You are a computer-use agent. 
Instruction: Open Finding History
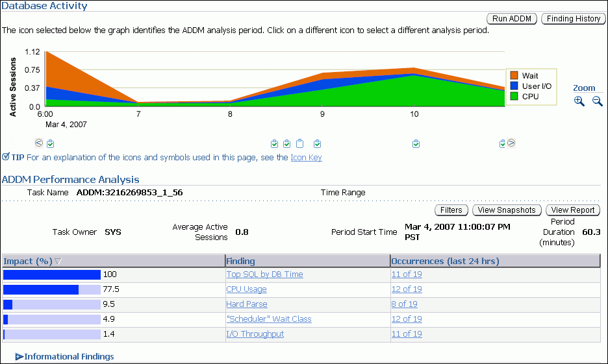pyautogui.click(x=573, y=19)
